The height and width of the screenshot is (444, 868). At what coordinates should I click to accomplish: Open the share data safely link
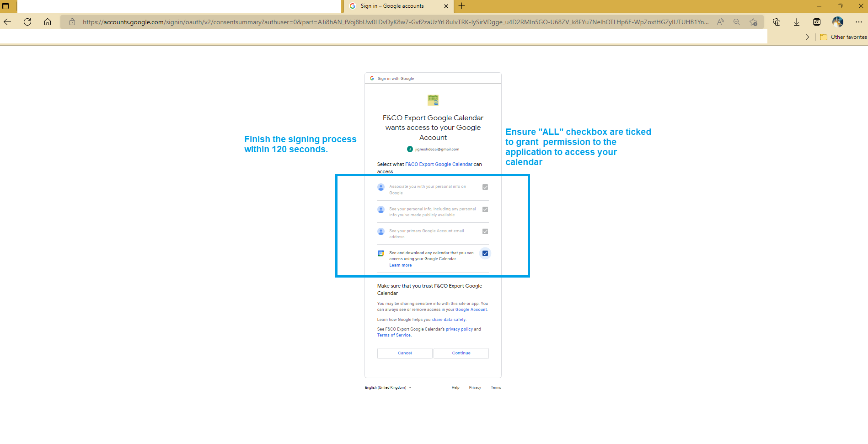point(449,320)
